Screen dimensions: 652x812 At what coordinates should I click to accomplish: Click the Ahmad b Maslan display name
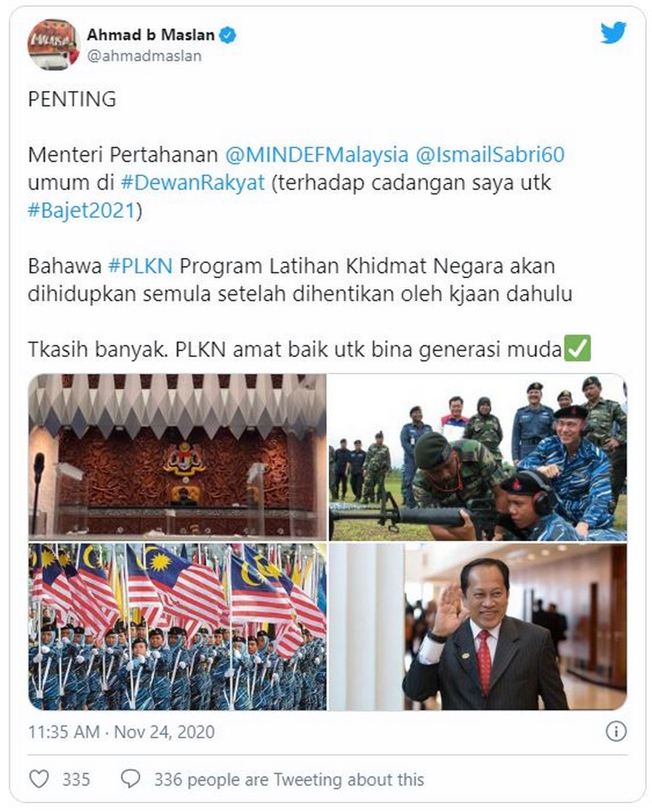pyautogui.click(x=151, y=35)
